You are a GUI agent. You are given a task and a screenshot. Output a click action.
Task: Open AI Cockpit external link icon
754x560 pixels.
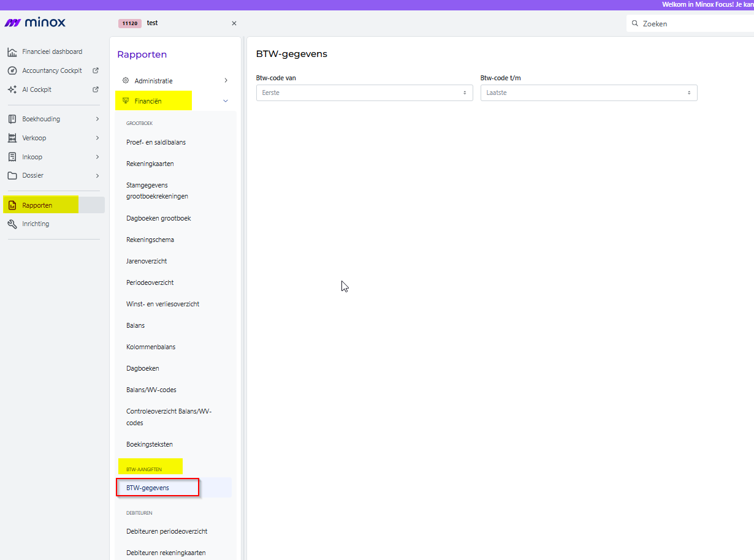coord(96,89)
